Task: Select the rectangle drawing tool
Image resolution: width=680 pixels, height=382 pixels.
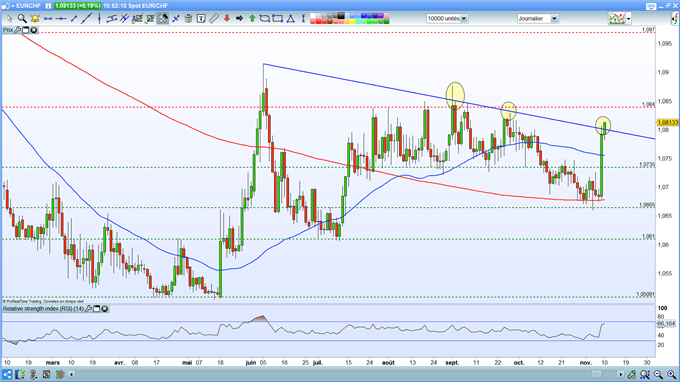Action: 278,18
